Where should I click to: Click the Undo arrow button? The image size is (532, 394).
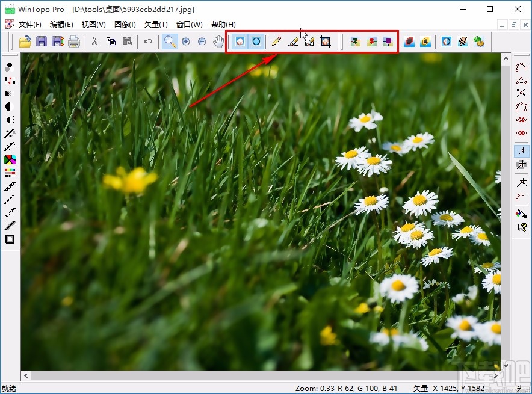147,42
